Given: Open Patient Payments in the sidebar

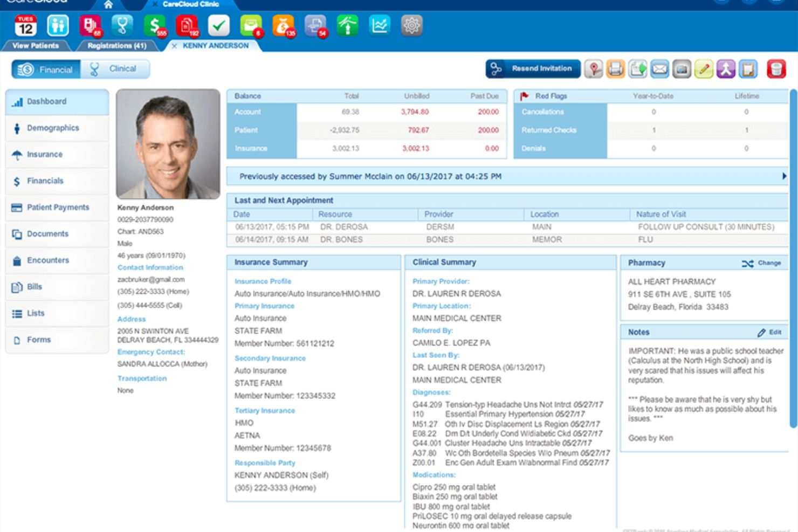Looking at the screenshot, I should 57,208.
